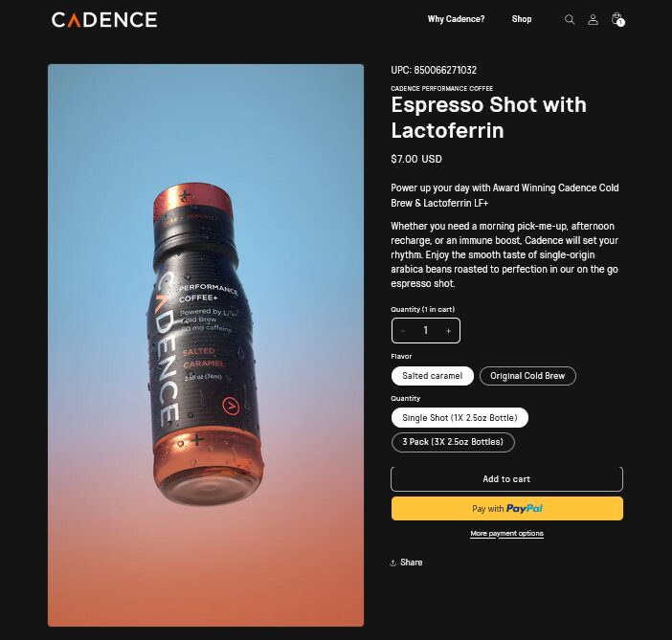
Task: Focus the quantity number field
Action: click(x=426, y=330)
